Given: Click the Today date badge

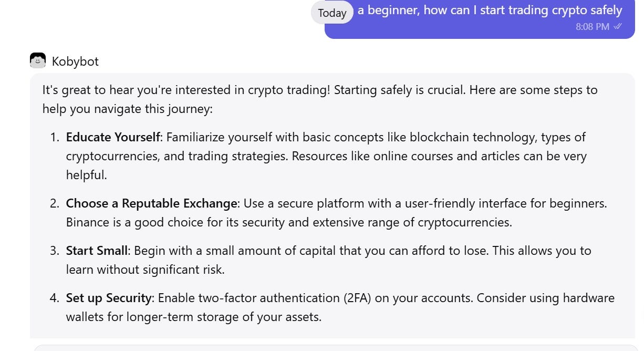Looking at the screenshot, I should coord(332,13).
